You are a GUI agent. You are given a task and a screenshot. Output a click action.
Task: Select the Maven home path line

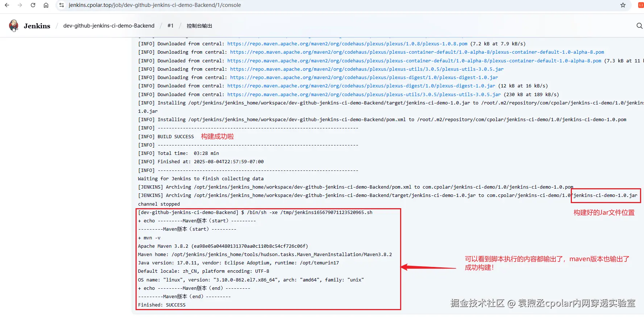265,255
